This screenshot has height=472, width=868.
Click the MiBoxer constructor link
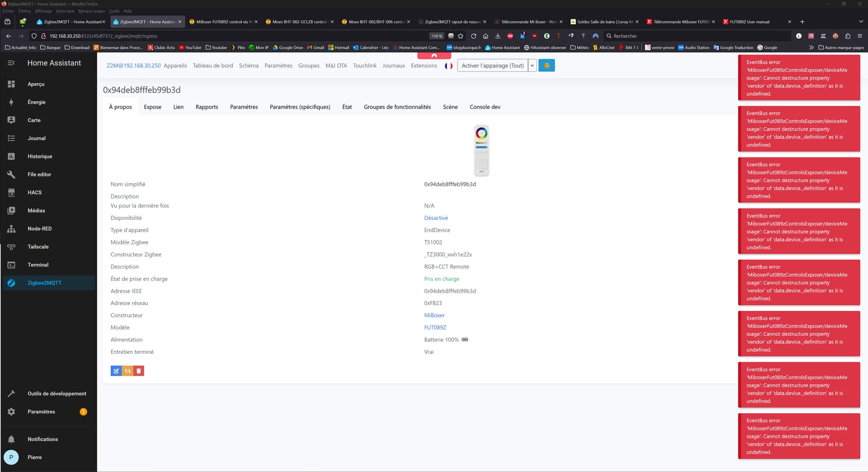click(434, 315)
